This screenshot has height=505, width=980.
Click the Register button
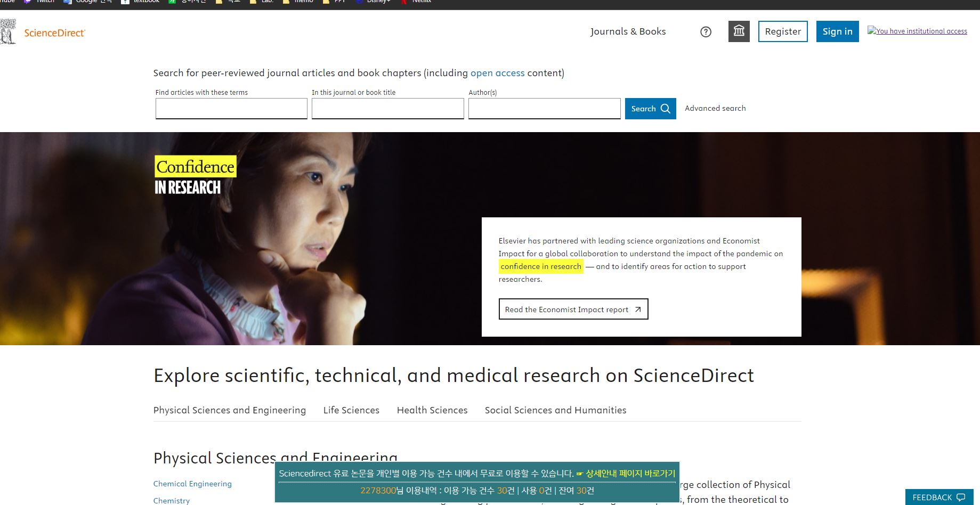[x=782, y=31]
